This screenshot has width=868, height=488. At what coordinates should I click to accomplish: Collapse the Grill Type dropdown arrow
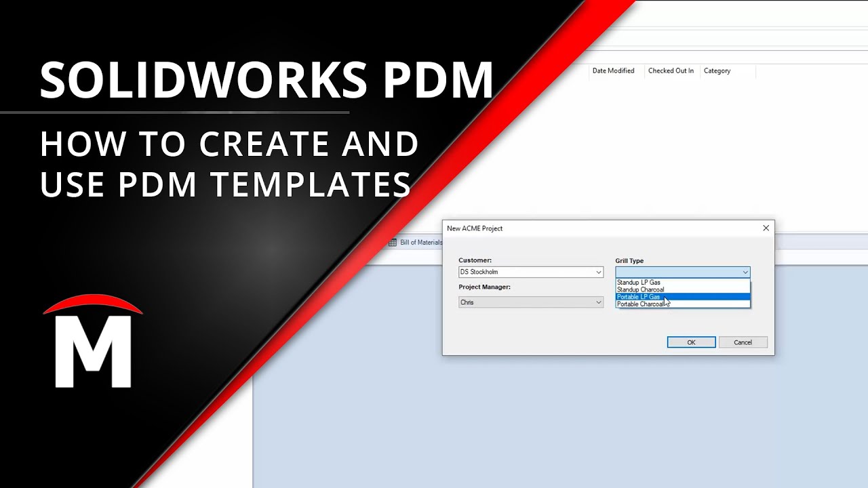coord(745,272)
